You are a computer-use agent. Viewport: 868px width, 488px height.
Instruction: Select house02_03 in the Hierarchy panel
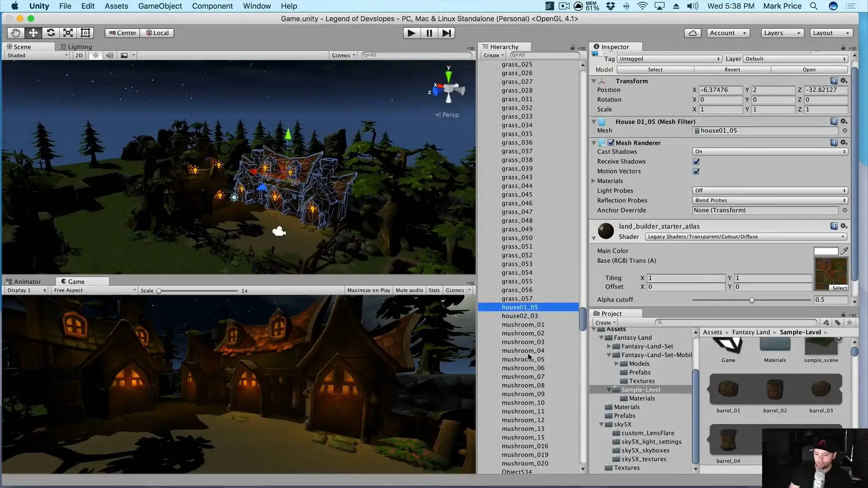click(x=520, y=316)
